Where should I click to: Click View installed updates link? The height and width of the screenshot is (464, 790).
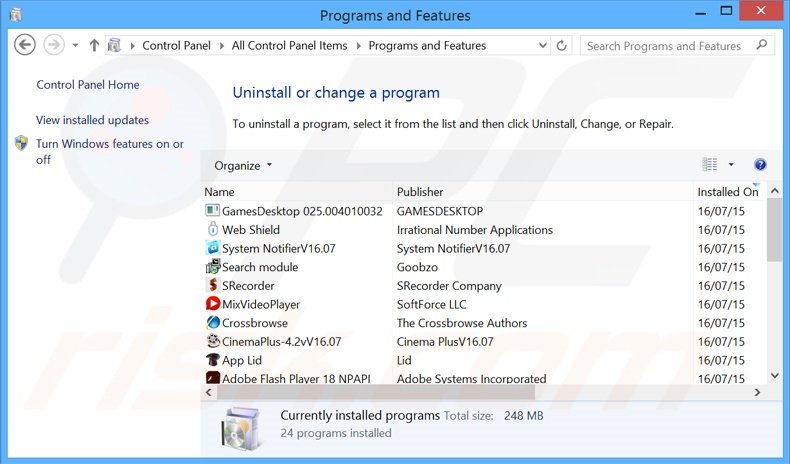[92, 120]
